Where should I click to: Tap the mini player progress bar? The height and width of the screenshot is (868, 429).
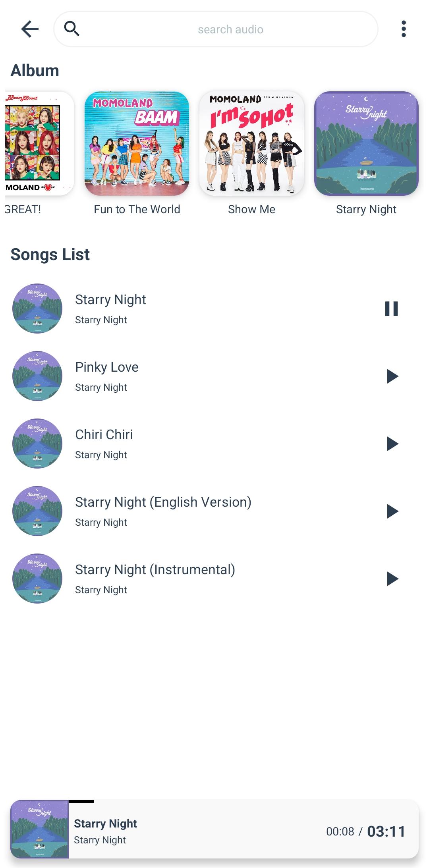(81, 802)
